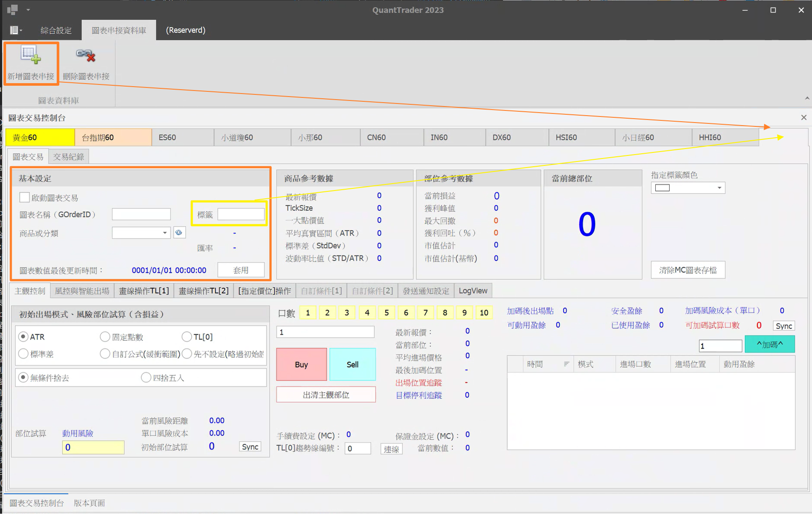The image size is (812, 514).
Task: Select the 固定點數 radio button
Action: pos(105,336)
